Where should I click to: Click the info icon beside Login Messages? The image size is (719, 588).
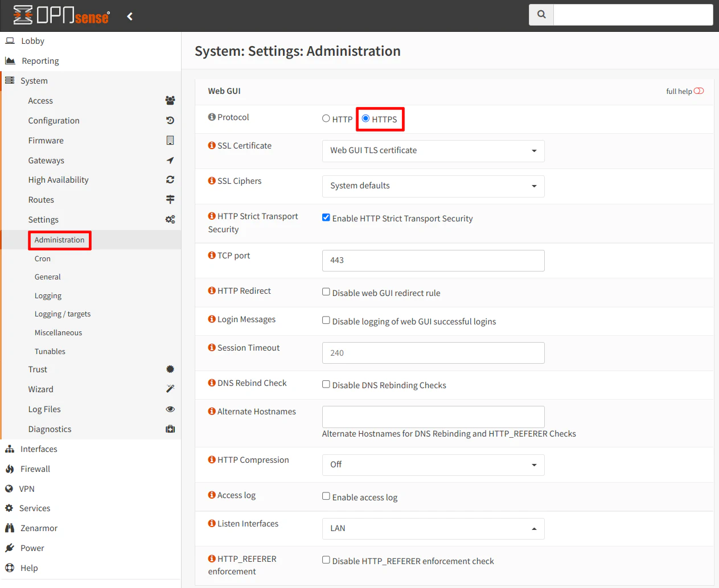click(212, 319)
